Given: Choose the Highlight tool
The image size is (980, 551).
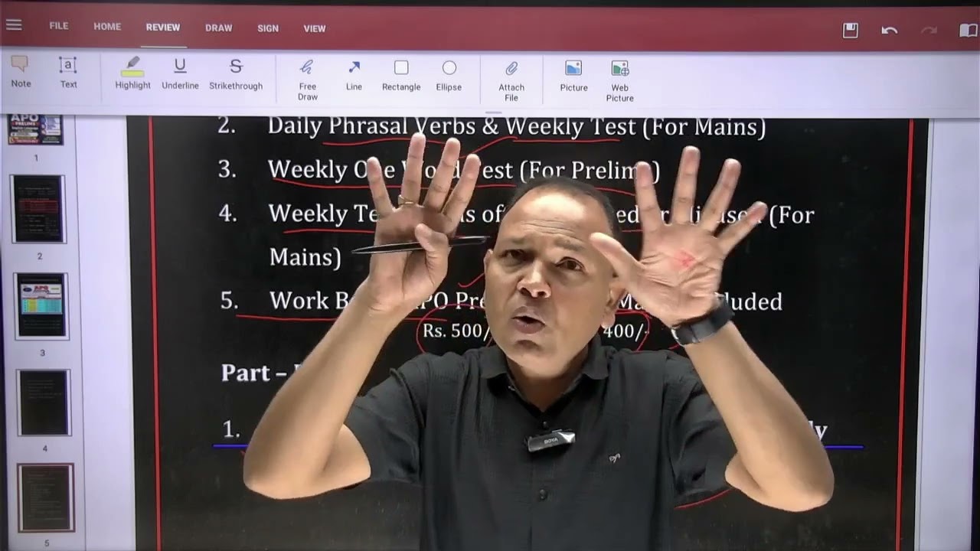Looking at the screenshot, I should 132,73.
